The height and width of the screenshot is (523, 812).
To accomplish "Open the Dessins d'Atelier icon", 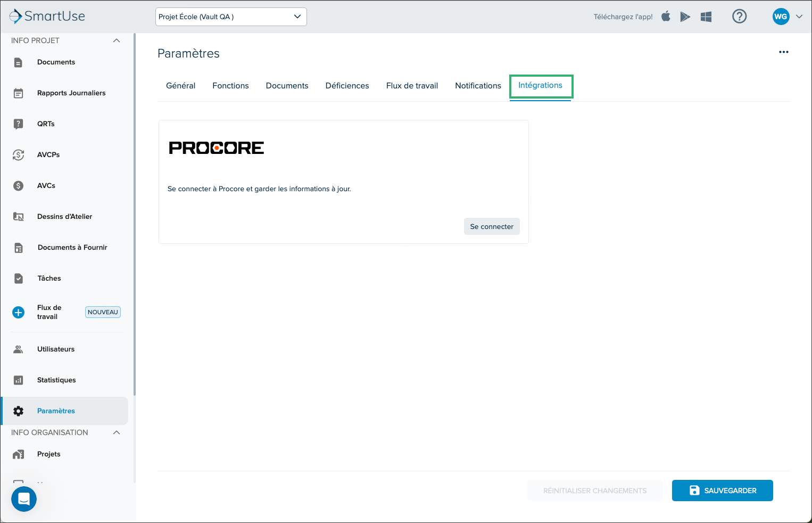I will [x=18, y=217].
